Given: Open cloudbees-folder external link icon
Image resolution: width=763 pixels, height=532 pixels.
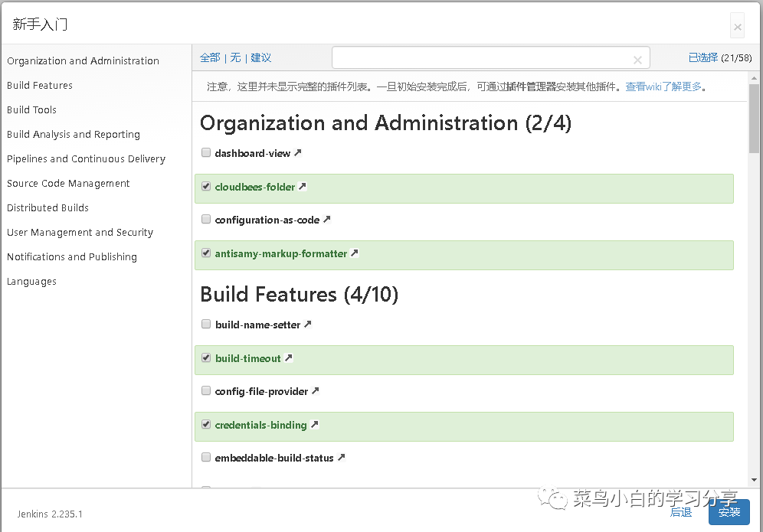Looking at the screenshot, I should pos(303,187).
